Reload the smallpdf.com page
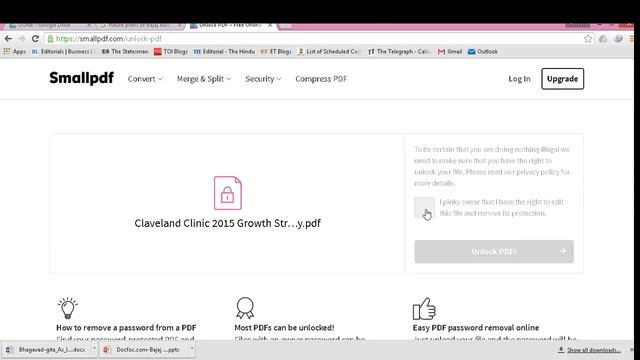Screen dimensions: 640x360 (35, 38)
